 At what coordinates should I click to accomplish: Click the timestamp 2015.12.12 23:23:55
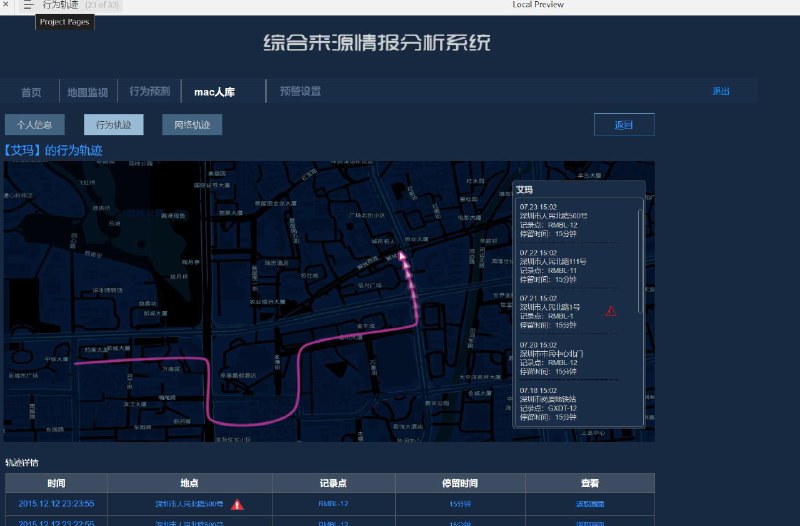tap(56, 504)
